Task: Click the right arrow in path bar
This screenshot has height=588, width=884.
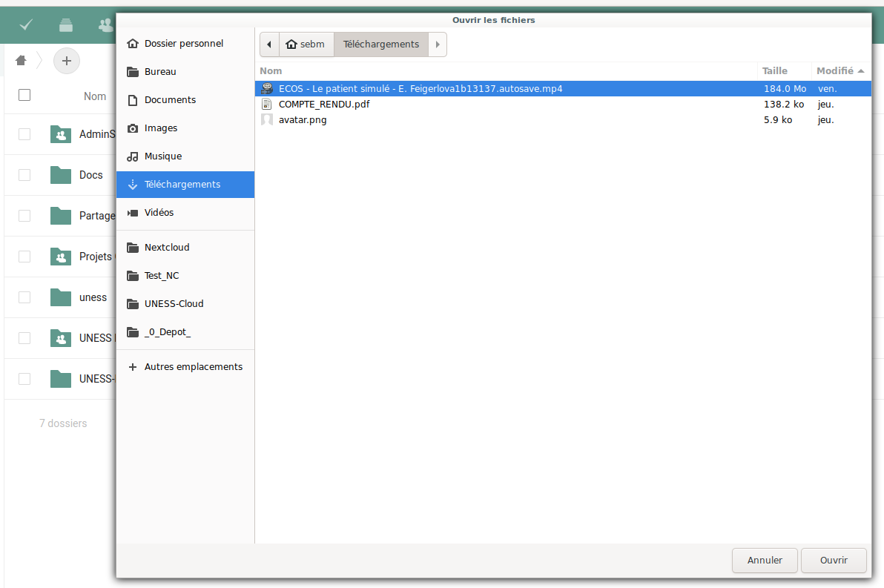Action: coord(438,44)
